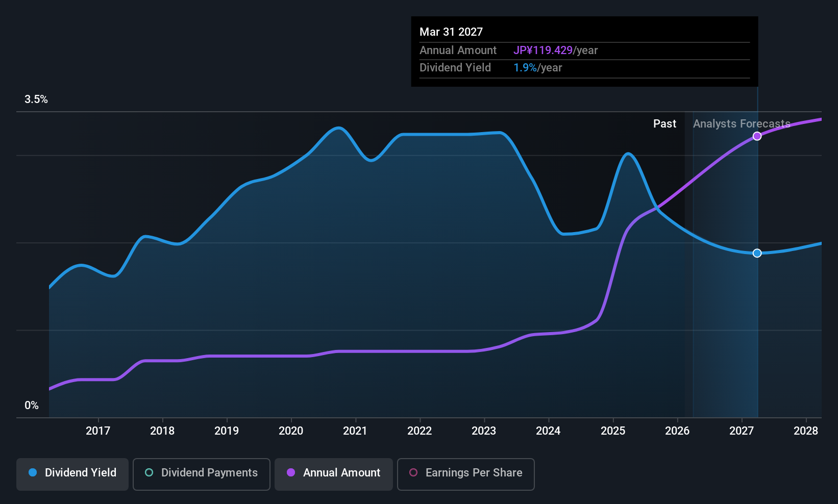Click the 2017 x-axis label
The width and height of the screenshot is (838, 504).
point(98,431)
